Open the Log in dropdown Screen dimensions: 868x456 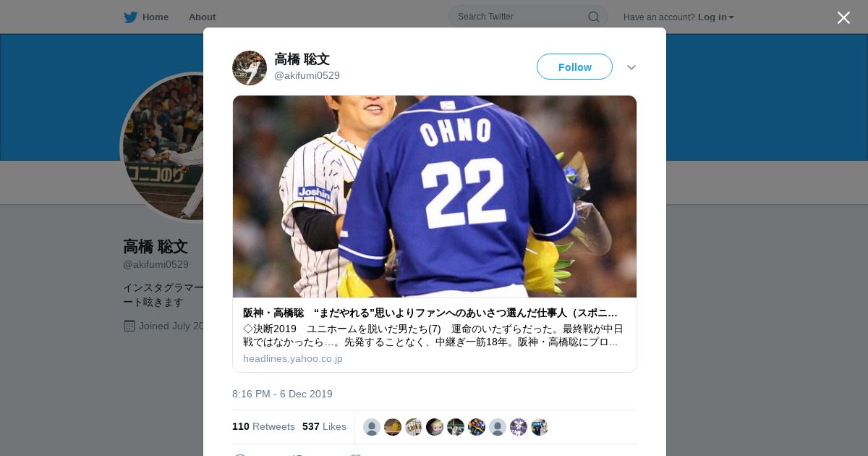point(715,17)
